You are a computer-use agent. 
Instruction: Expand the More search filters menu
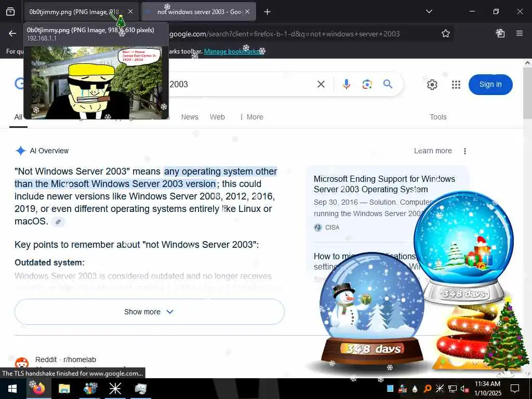coord(251,117)
